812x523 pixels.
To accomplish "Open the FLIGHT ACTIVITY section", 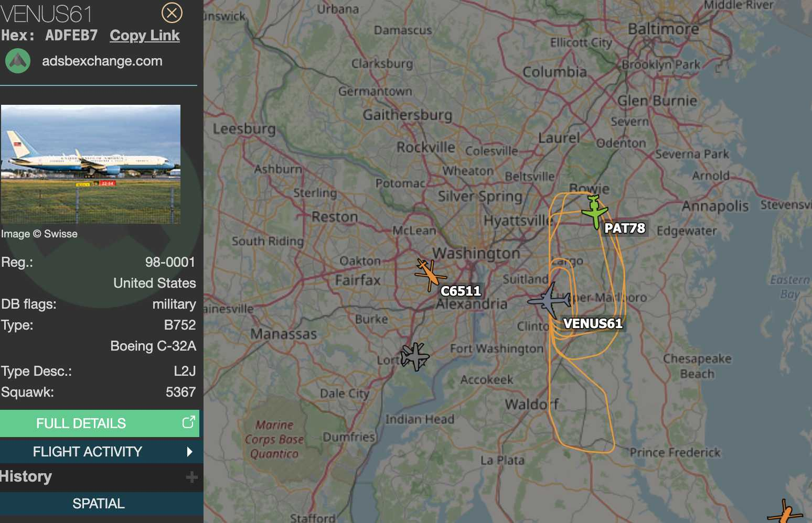I will [x=100, y=452].
